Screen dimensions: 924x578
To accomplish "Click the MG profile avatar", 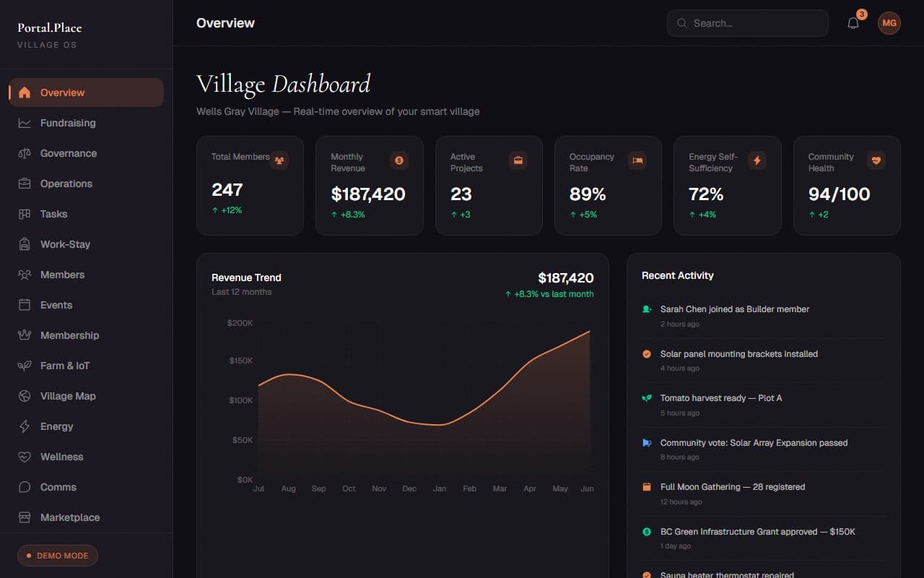I will point(889,22).
